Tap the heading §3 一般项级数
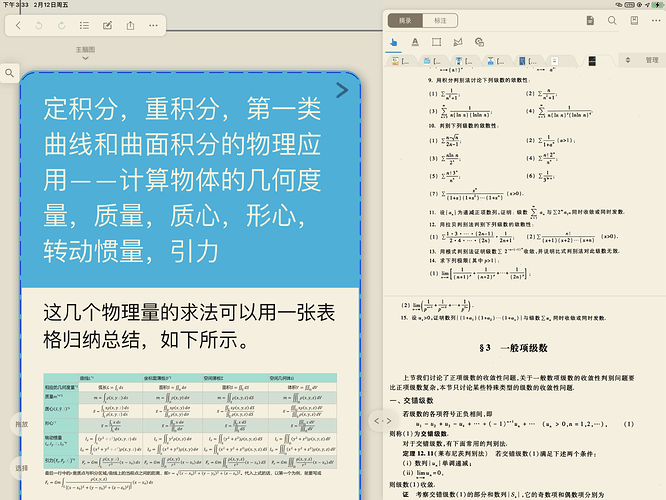 513,348
